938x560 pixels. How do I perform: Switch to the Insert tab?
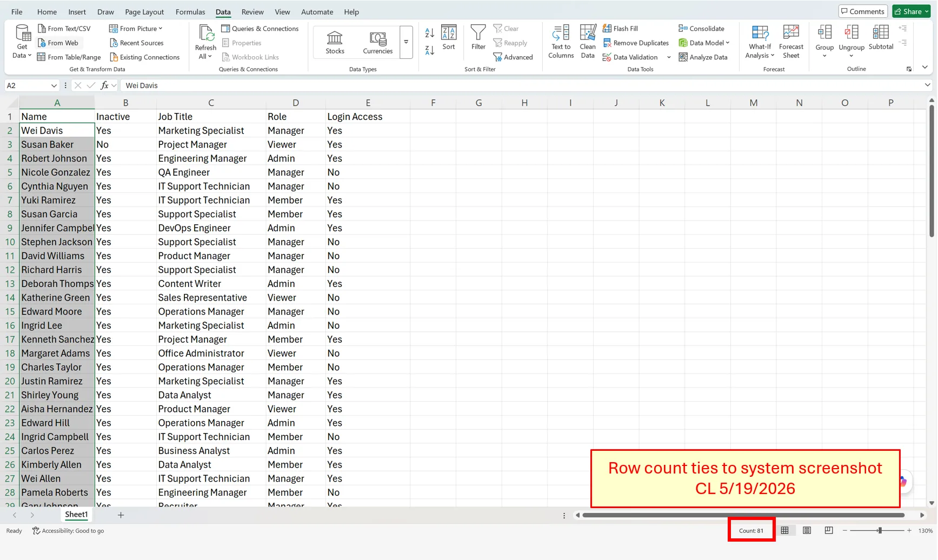coord(77,11)
